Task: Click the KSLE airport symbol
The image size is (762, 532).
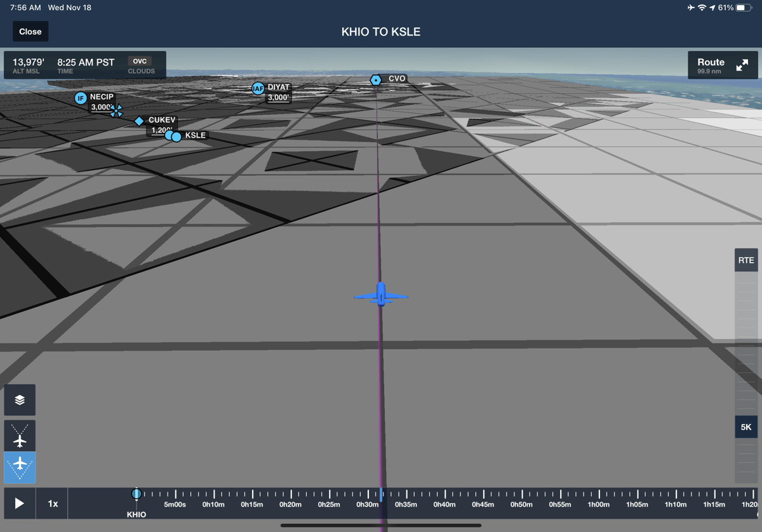Action: (176, 136)
